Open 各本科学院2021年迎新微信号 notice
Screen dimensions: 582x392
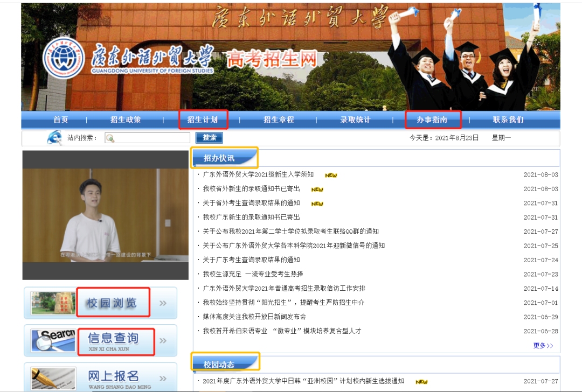[x=294, y=246]
